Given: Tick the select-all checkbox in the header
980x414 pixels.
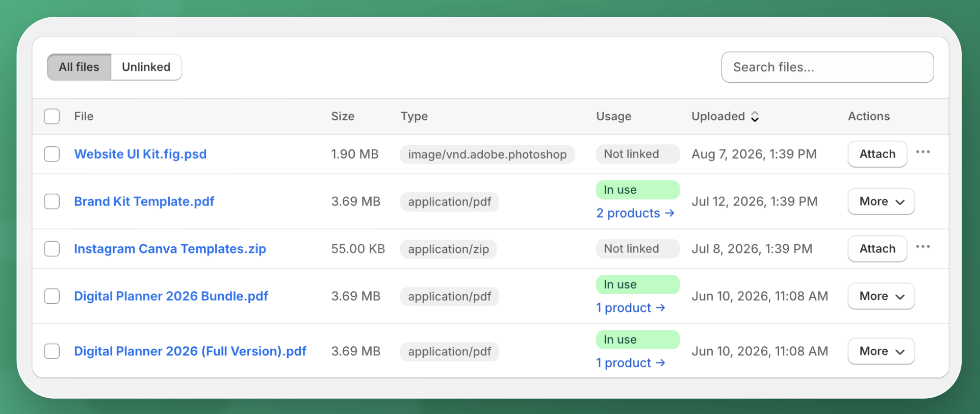Looking at the screenshot, I should (x=52, y=116).
